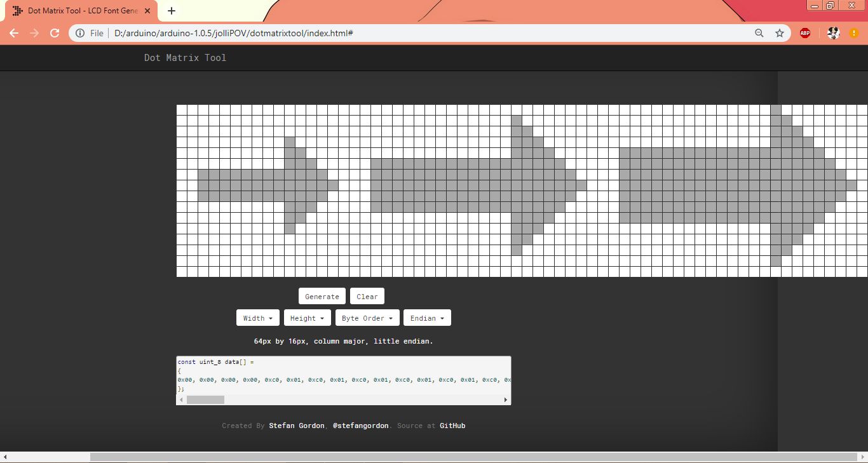The height and width of the screenshot is (463, 868).
Task: Open the Height dropdown
Action: [307, 318]
